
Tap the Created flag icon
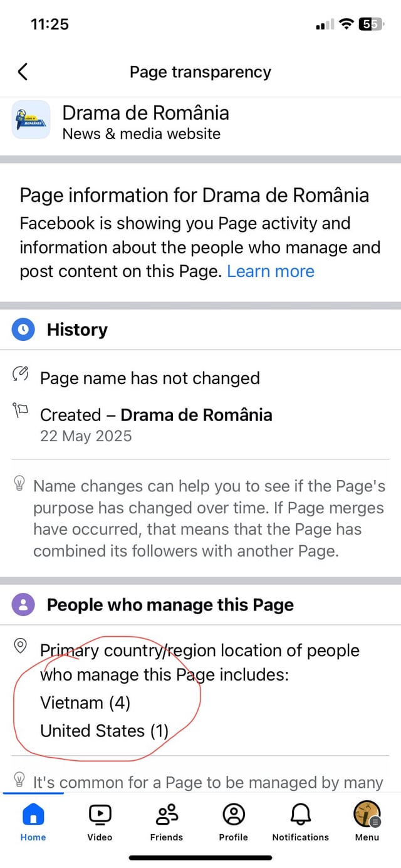pos(20,411)
